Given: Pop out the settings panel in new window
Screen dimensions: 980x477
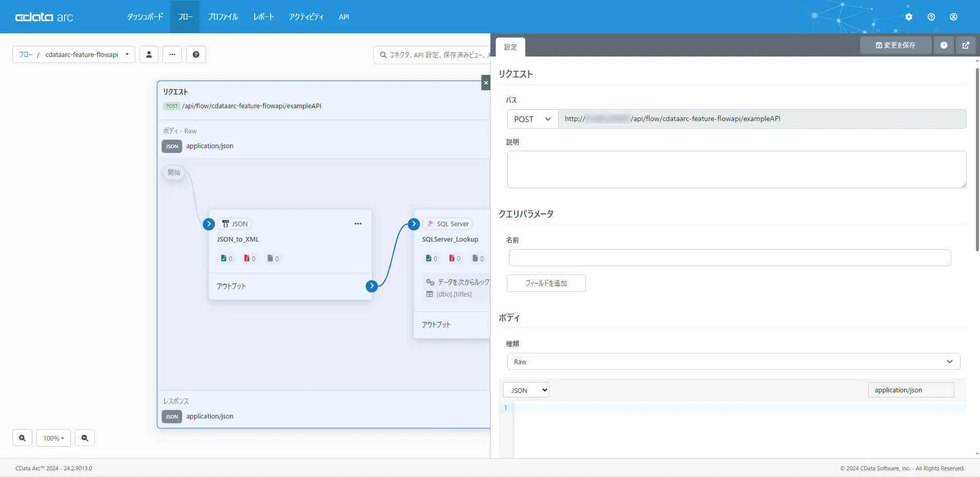Looking at the screenshot, I should [966, 45].
